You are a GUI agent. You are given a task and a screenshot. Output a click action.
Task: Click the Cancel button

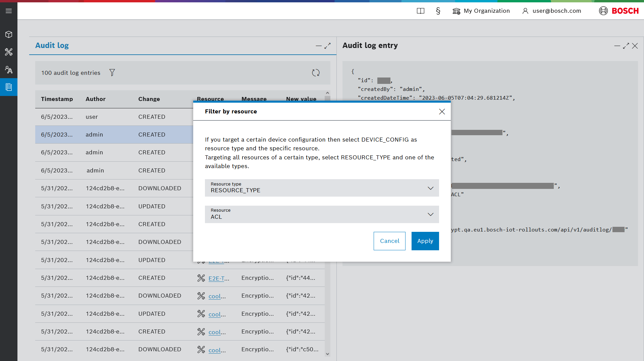[x=389, y=241]
